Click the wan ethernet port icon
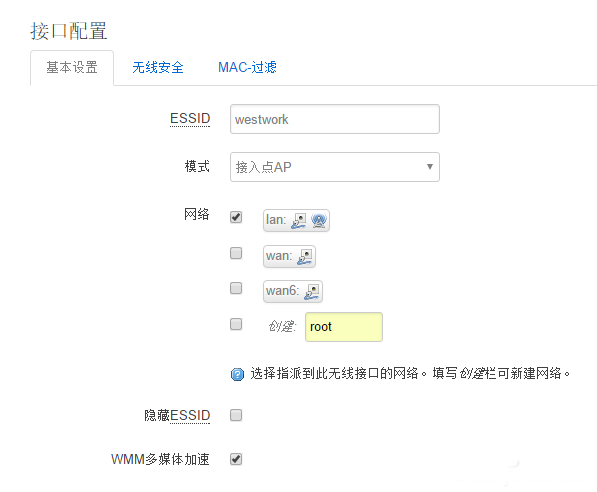This screenshot has height=492, width=597. [305, 256]
